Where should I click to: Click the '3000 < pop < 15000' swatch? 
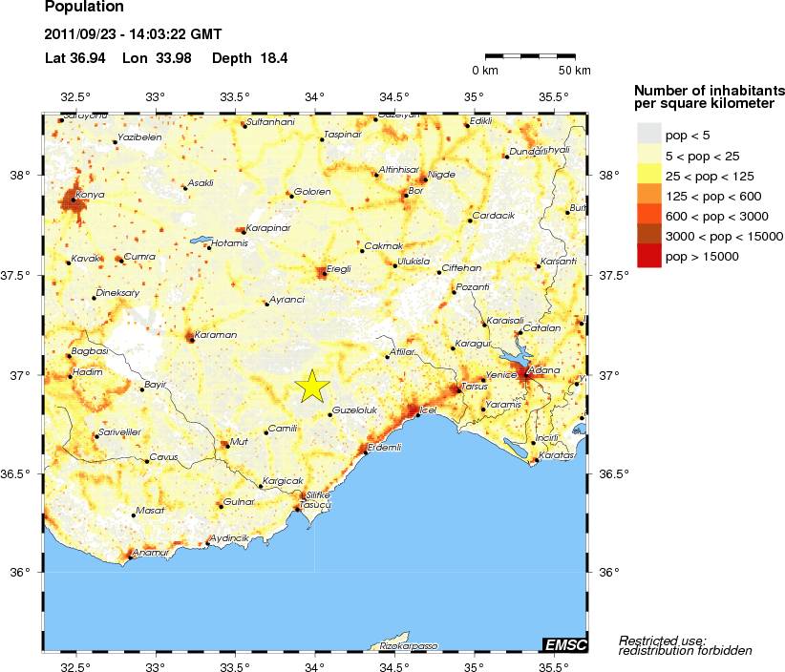tap(648, 236)
